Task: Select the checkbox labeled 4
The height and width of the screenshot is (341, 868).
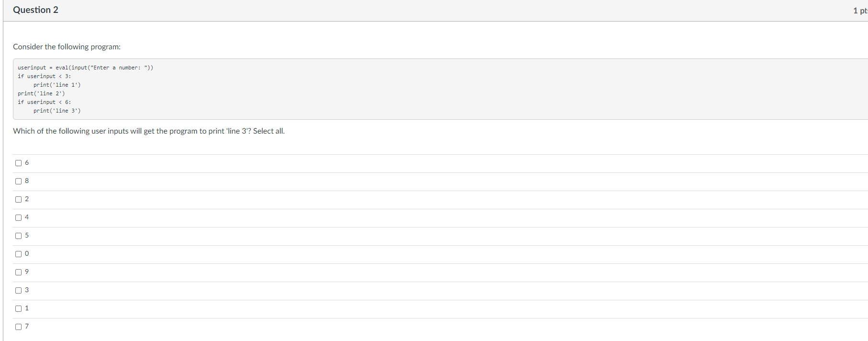Action: [18, 217]
